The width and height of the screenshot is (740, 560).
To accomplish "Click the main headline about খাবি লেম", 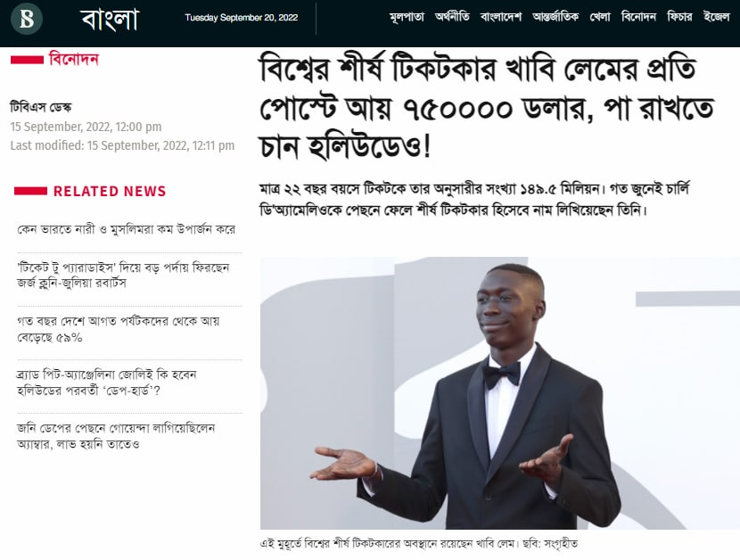I will pos(486,108).
